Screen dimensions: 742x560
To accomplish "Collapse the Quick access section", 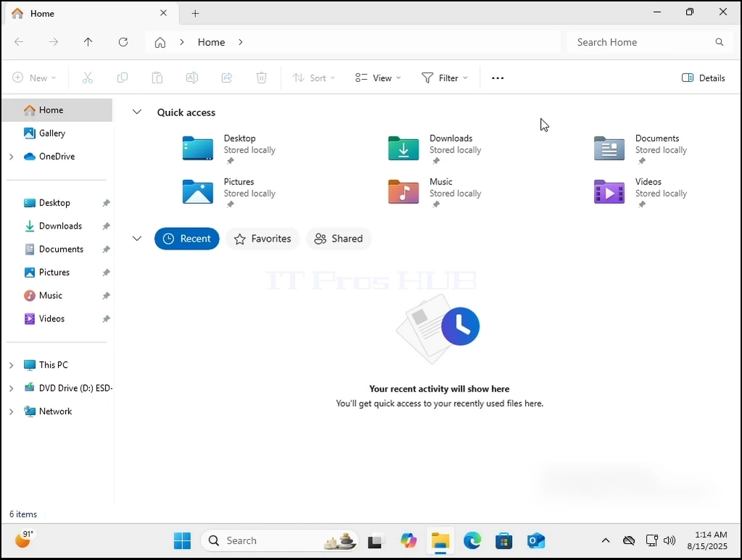I will pos(137,112).
